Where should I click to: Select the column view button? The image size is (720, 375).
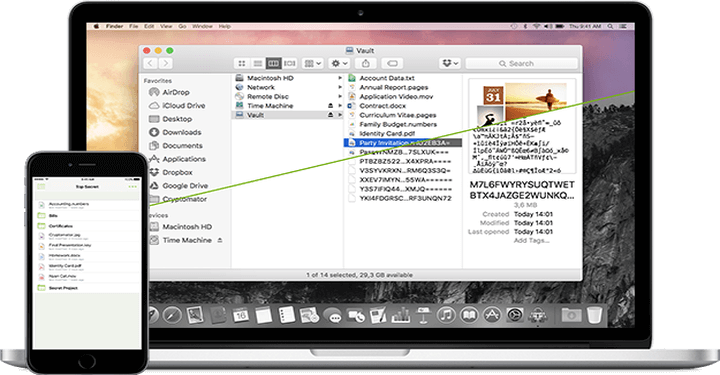274,63
